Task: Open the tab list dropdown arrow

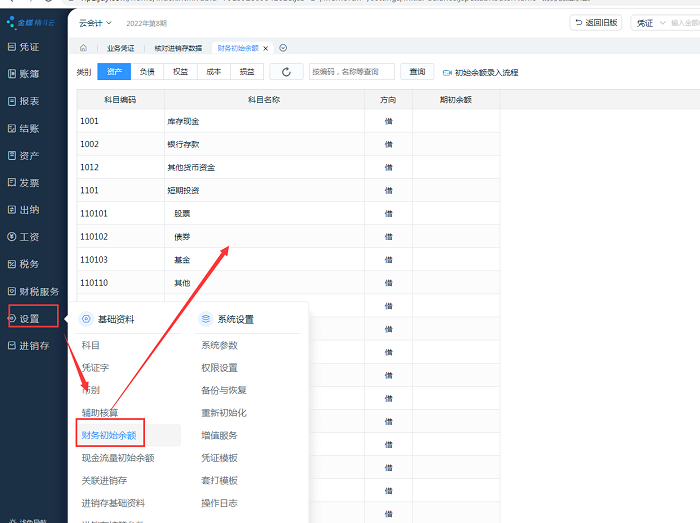Action: 283,48
